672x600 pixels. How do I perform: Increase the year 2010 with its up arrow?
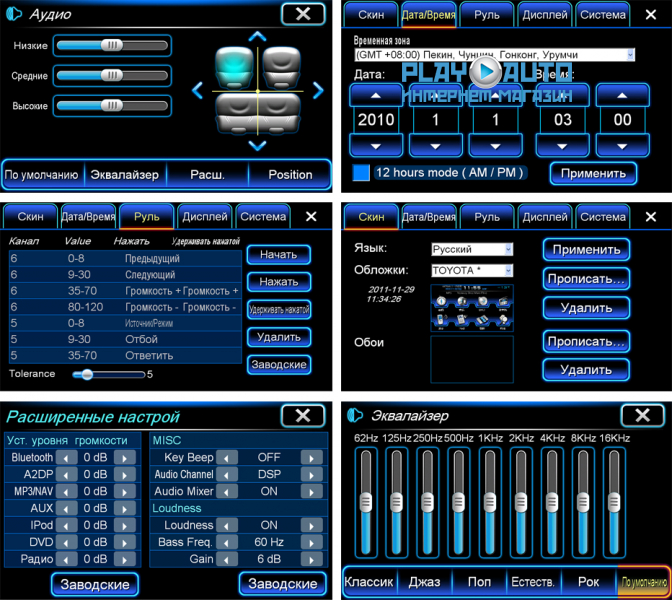[374, 95]
